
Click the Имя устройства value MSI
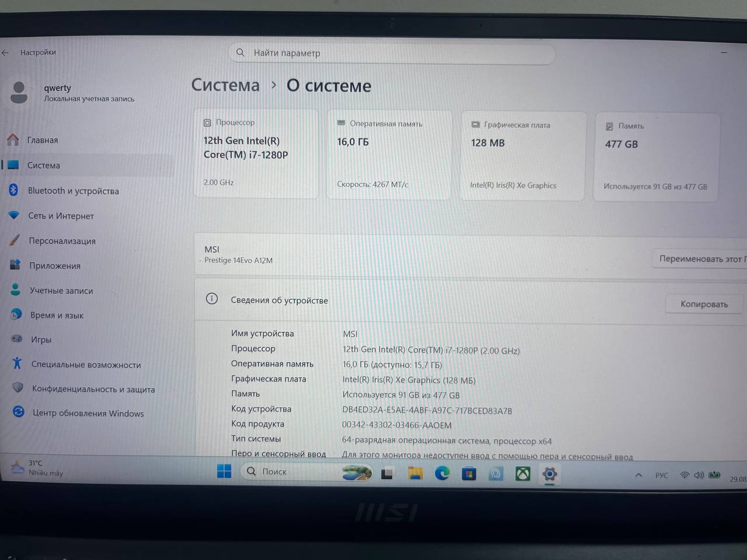[350, 334]
